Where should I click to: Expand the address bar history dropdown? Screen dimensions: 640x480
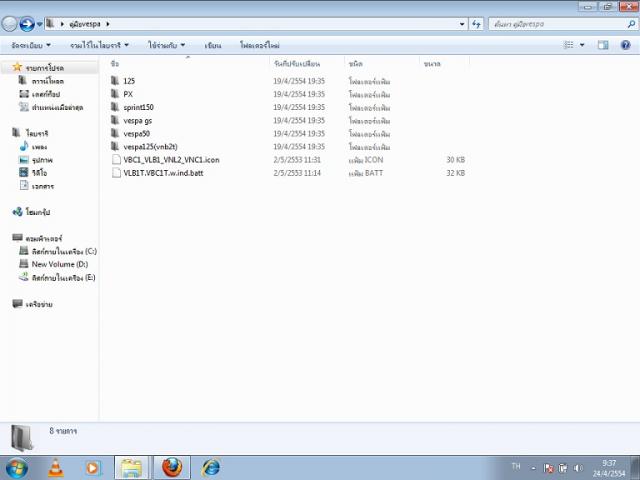tap(462, 23)
